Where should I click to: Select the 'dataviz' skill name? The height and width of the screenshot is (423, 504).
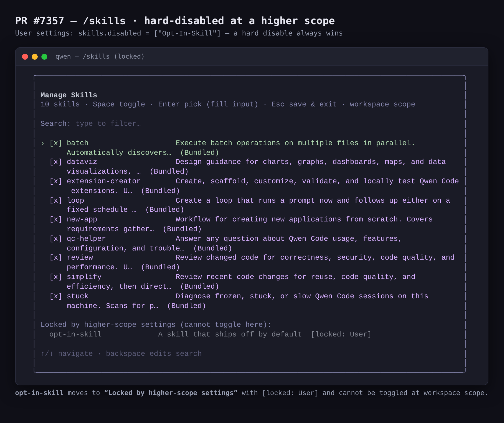pos(82,162)
